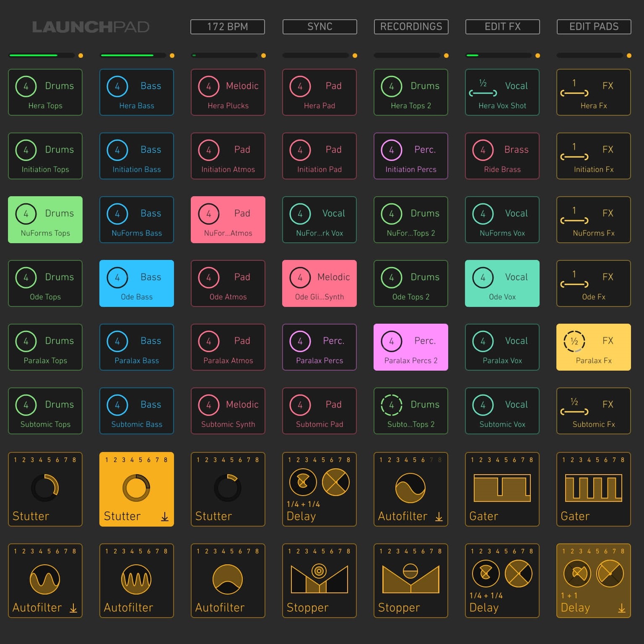The image size is (644, 644).
Task: Select the Hera Tops 2 clip
Action: (411, 92)
